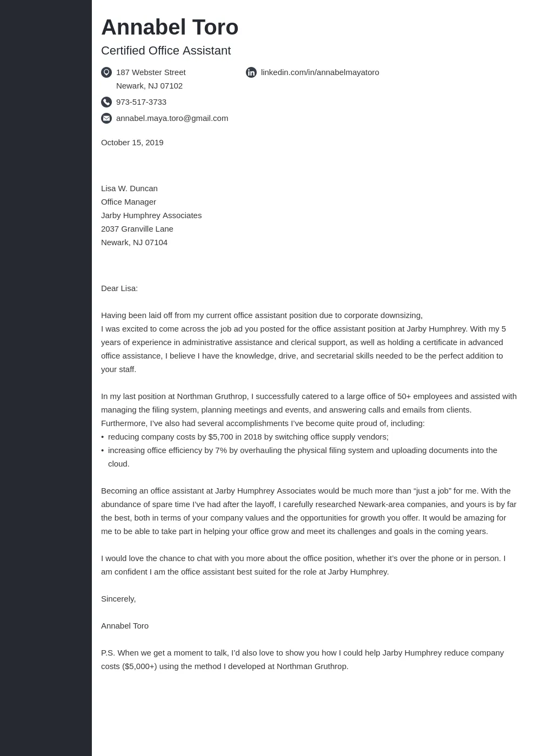
Task: Click the dark left sidebar panel
Action: [46, 378]
